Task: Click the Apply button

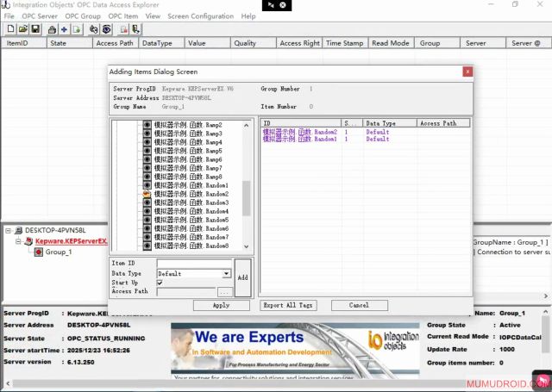Action: (x=221, y=305)
